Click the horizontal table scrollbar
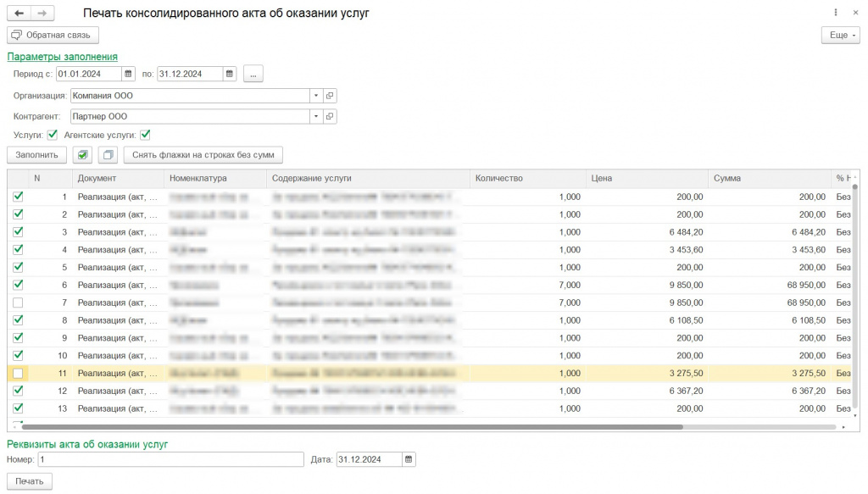 (x=352, y=427)
